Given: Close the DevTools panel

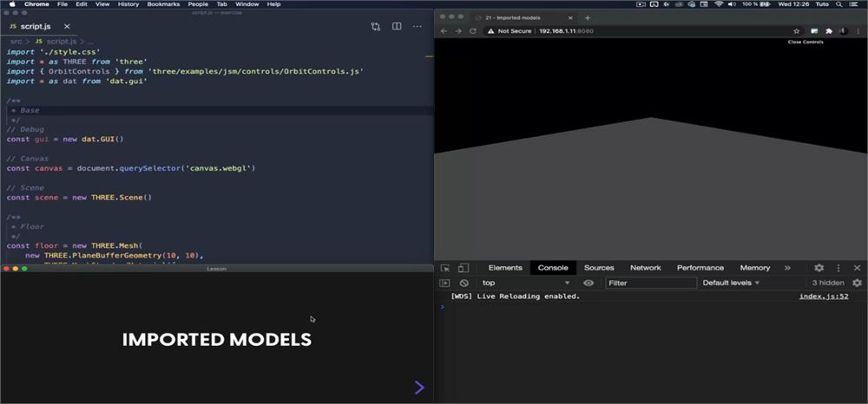Looking at the screenshot, I should (x=857, y=268).
